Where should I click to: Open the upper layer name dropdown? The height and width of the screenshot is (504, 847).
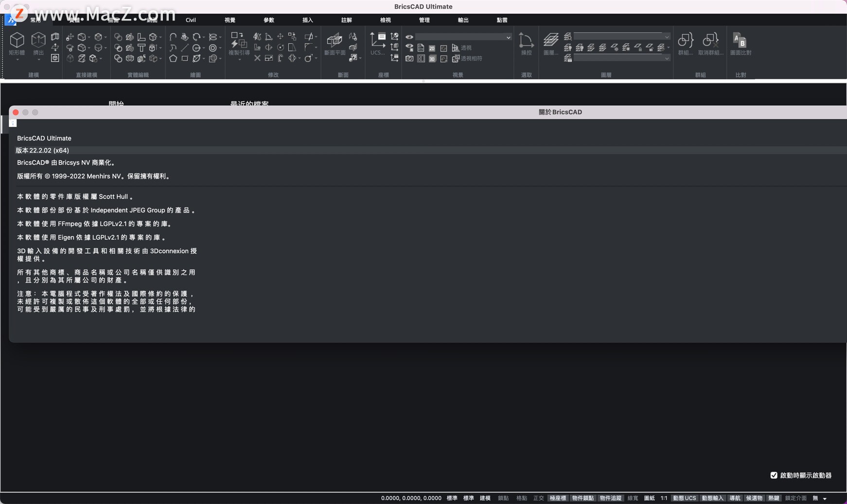[622, 36]
